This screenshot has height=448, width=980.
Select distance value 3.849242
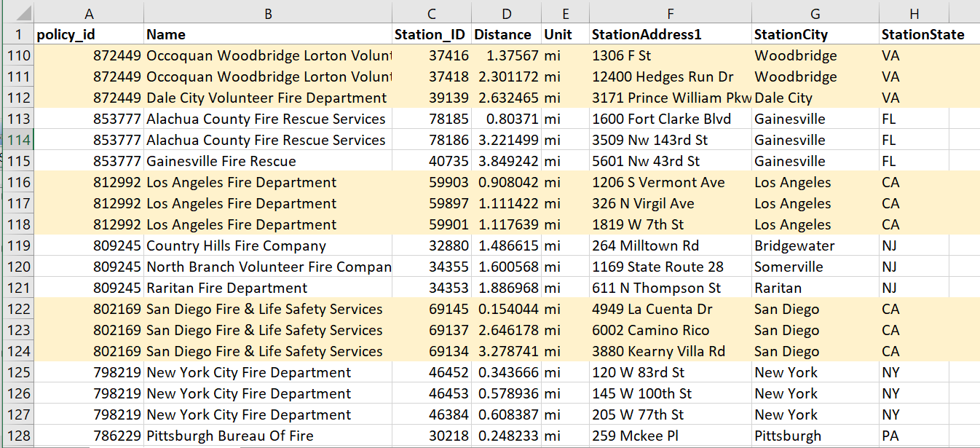pos(506,161)
